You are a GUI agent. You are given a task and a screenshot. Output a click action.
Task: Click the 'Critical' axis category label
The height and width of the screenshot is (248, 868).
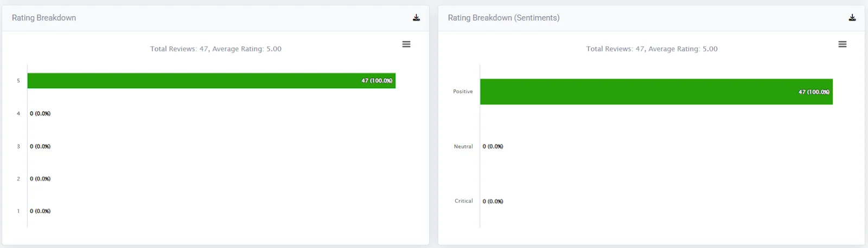pos(463,201)
